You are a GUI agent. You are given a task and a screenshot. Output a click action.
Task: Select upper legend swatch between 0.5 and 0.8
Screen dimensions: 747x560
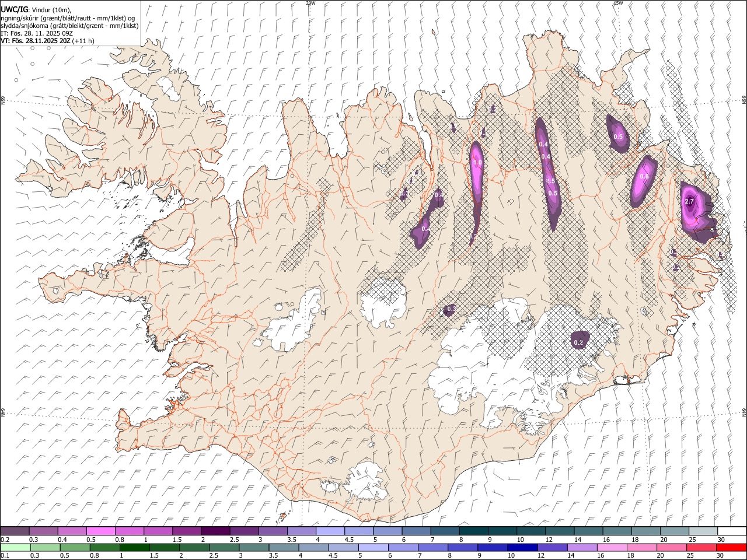tap(100, 531)
